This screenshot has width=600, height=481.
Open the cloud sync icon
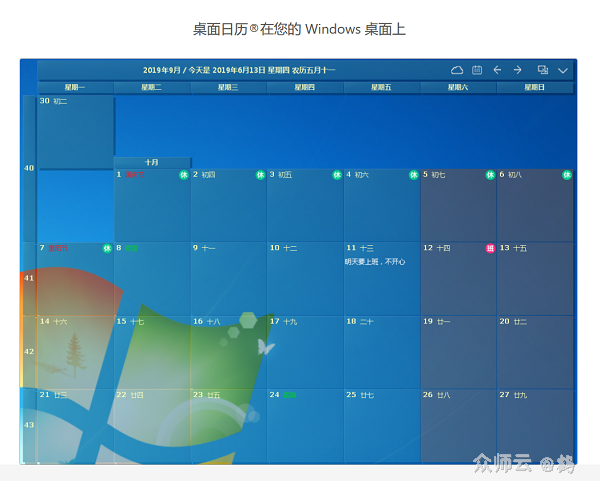pos(457,70)
